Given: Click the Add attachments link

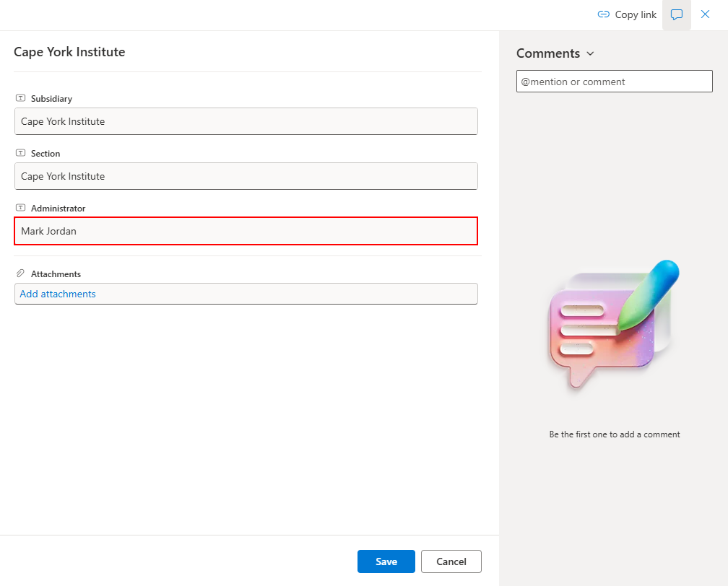Looking at the screenshot, I should pyautogui.click(x=58, y=294).
